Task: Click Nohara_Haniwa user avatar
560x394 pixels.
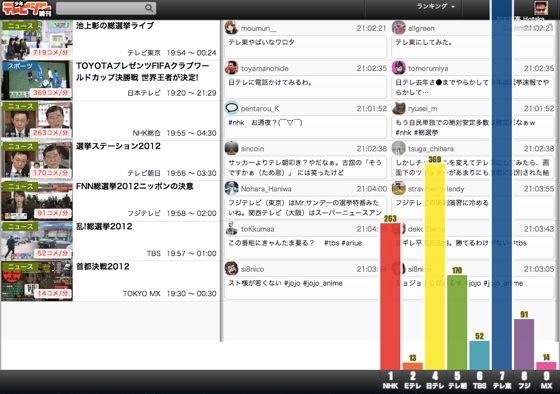Action: click(231, 188)
